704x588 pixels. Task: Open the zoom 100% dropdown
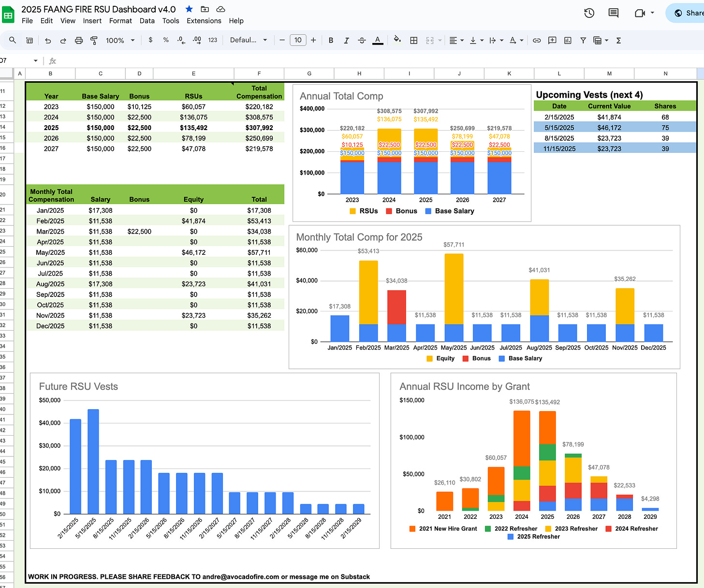coord(120,41)
